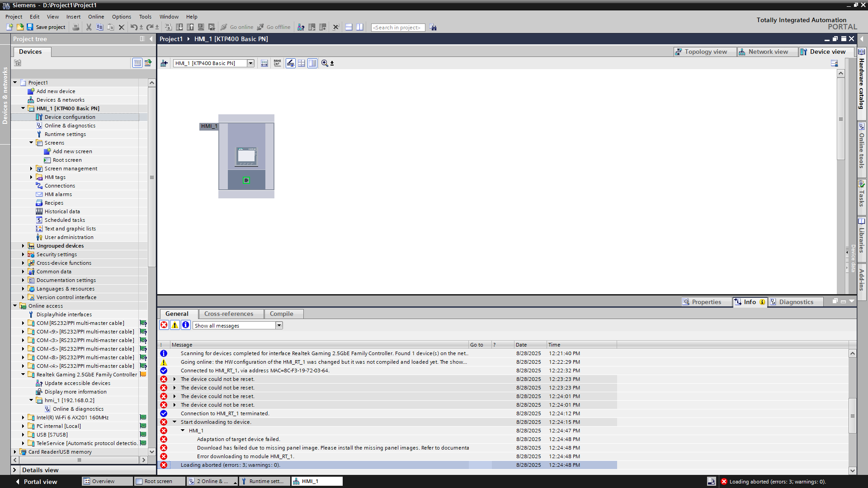
Task: Click the undo arrow icon
Action: click(x=134, y=27)
